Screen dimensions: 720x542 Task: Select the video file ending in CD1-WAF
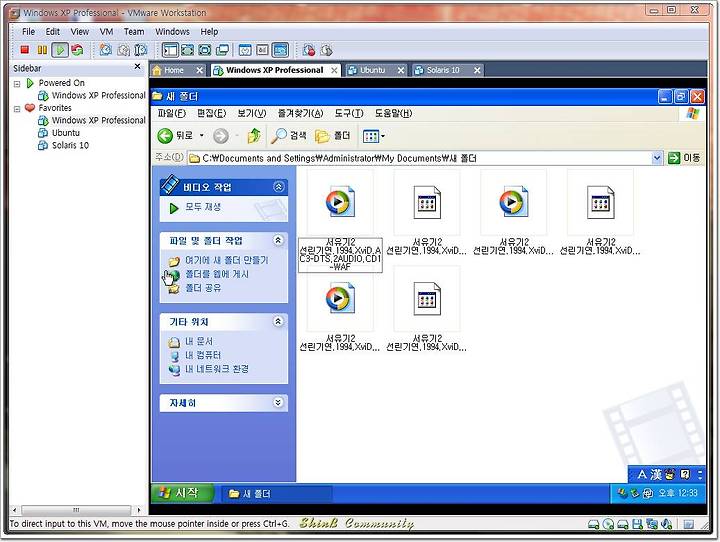click(x=340, y=202)
